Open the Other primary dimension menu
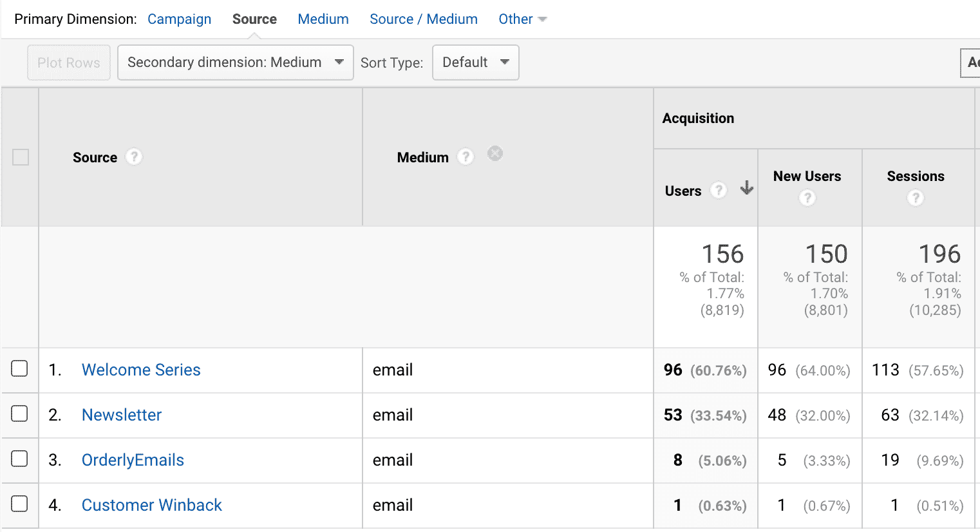The height and width of the screenshot is (532, 980). coord(522,19)
